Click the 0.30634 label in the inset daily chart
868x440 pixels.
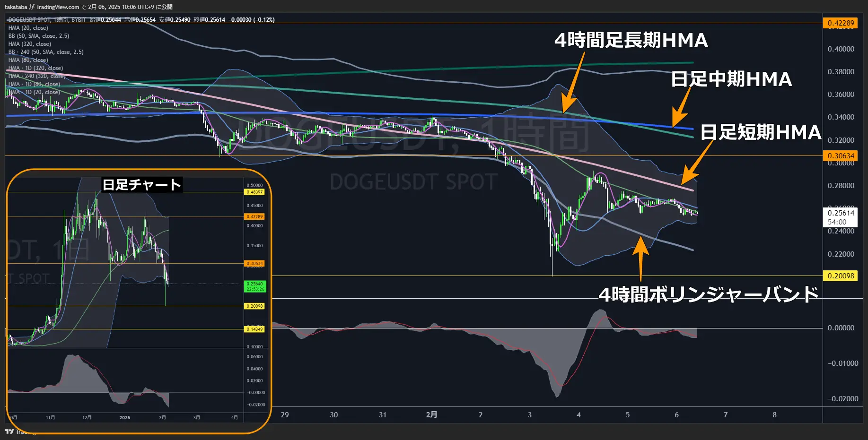click(254, 263)
